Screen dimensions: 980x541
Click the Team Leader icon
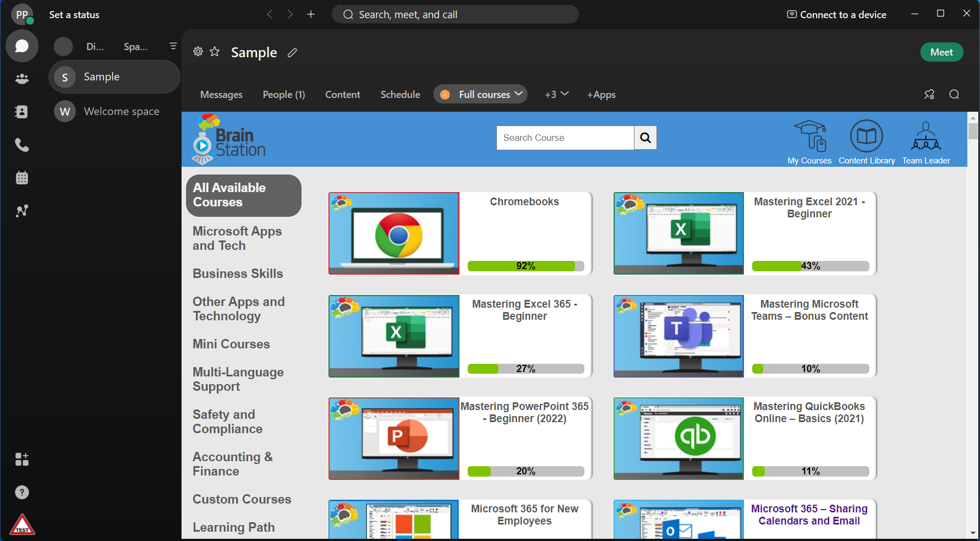(x=926, y=143)
